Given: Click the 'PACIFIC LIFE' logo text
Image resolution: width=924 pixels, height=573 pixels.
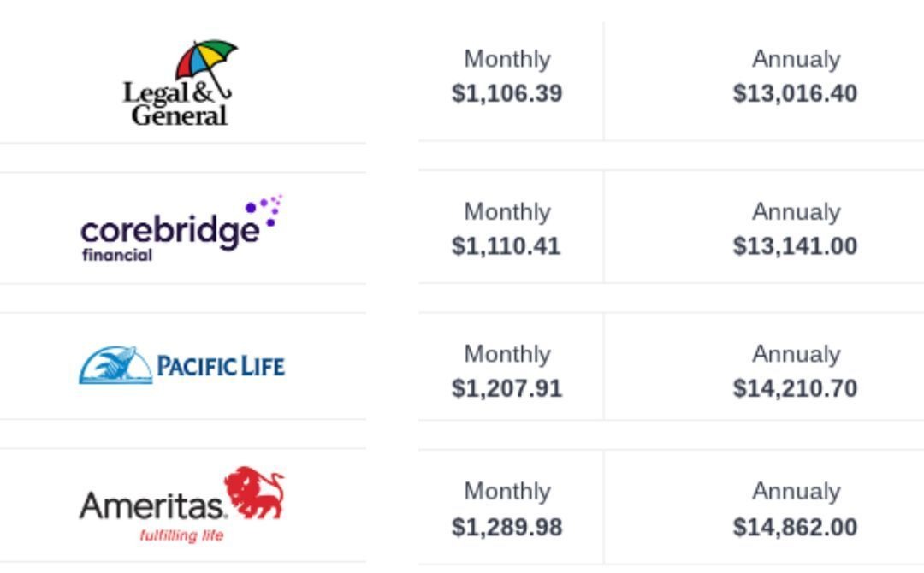Looking at the screenshot, I should point(221,366).
